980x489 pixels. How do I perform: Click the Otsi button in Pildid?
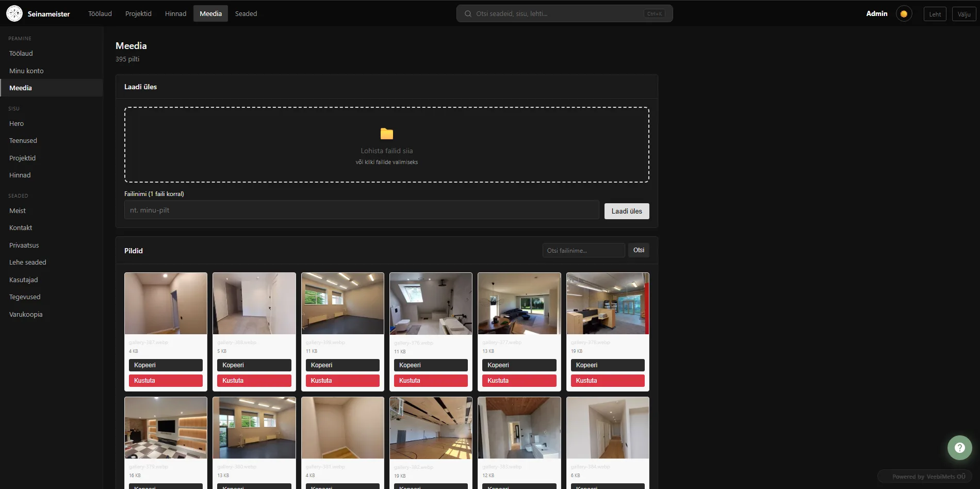(639, 250)
